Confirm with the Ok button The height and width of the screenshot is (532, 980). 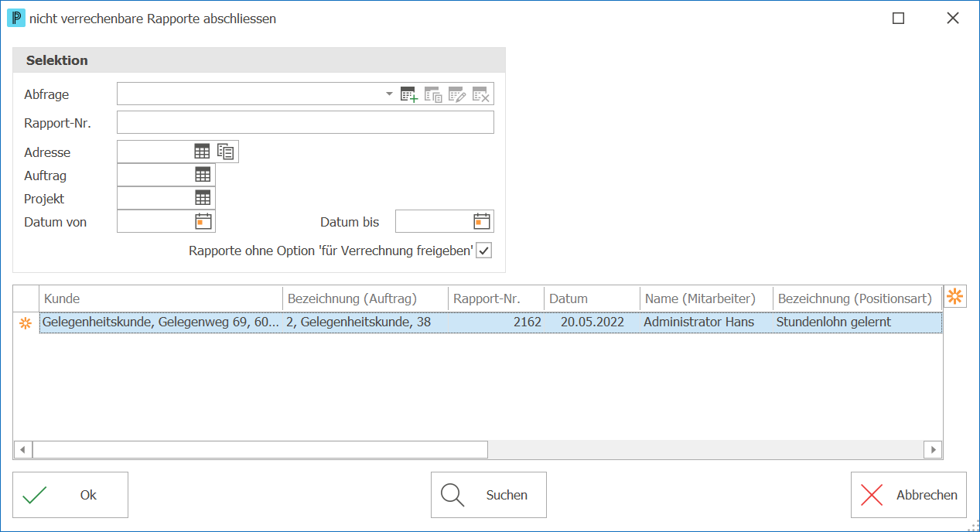pyautogui.click(x=70, y=495)
